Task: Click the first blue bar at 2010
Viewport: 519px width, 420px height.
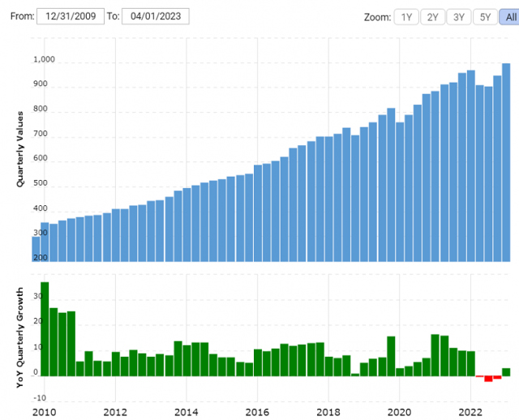Action: [36, 248]
